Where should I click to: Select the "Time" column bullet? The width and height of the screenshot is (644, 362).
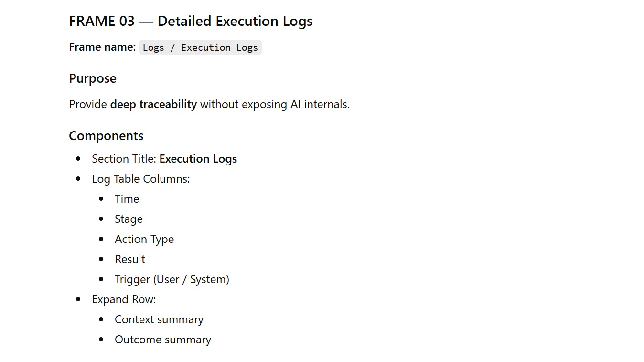point(127,199)
